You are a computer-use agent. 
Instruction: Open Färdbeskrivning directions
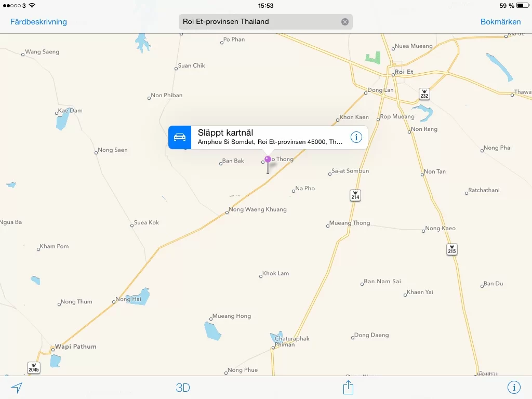38,22
